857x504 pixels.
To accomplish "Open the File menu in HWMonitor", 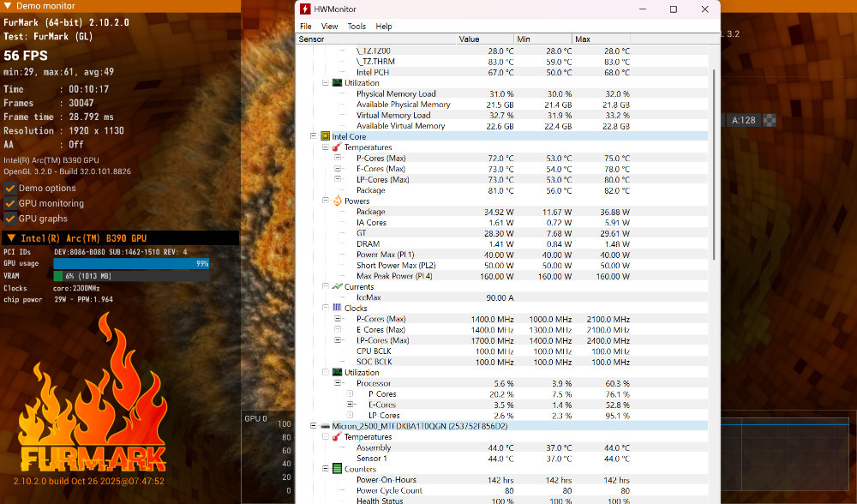I will (x=306, y=27).
